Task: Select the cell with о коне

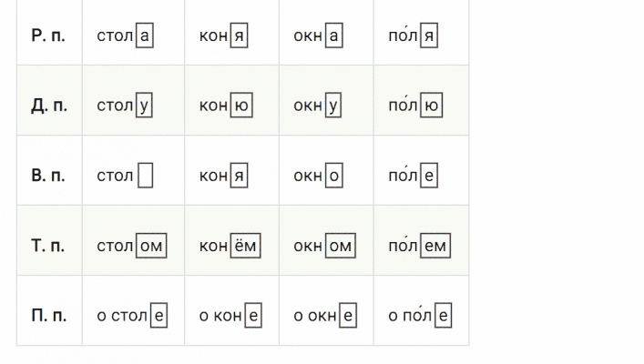Action: point(231,316)
